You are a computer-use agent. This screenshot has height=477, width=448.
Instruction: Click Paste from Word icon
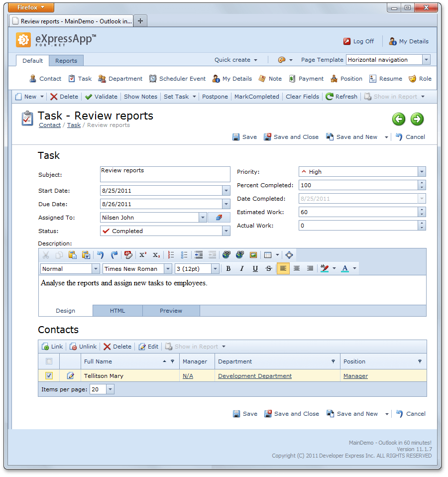(x=86, y=255)
